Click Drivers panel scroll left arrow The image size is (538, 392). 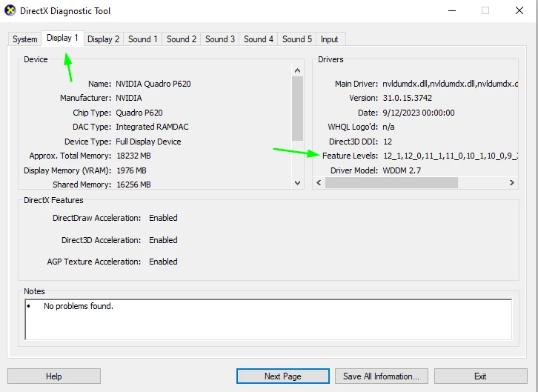pyautogui.click(x=319, y=183)
